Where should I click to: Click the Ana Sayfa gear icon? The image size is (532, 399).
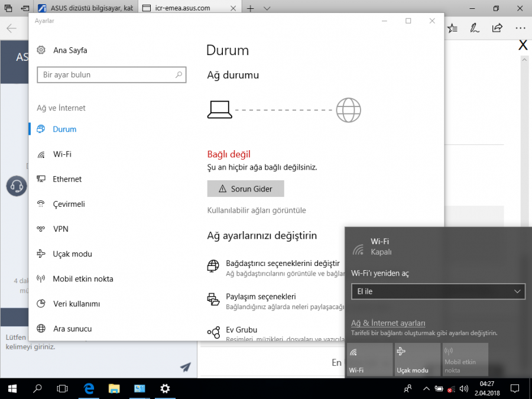point(41,50)
